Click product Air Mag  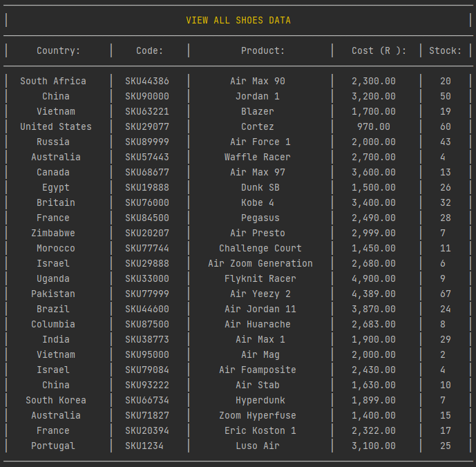[x=260, y=354]
